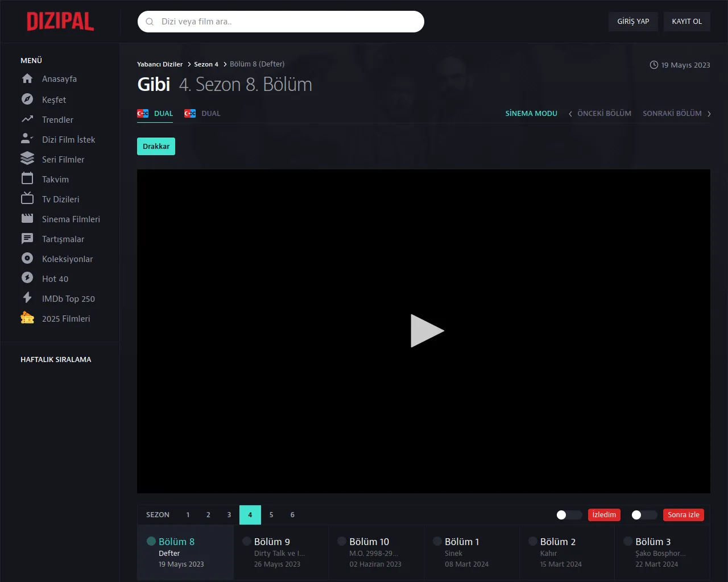Click Sezon 4 breadcrumb link
This screenshot has width=728, height=582.
[x=206, y=64]
